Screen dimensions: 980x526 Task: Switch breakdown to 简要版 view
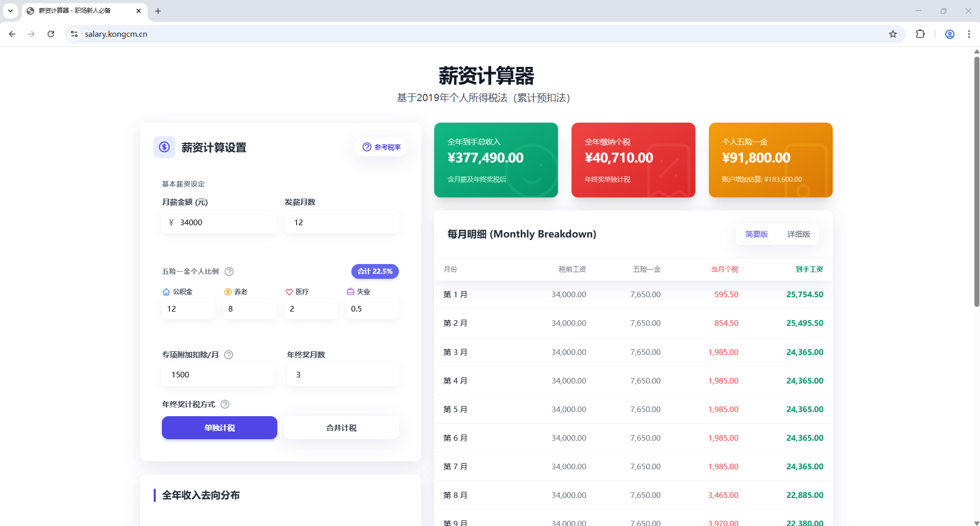tap(756, 234)
